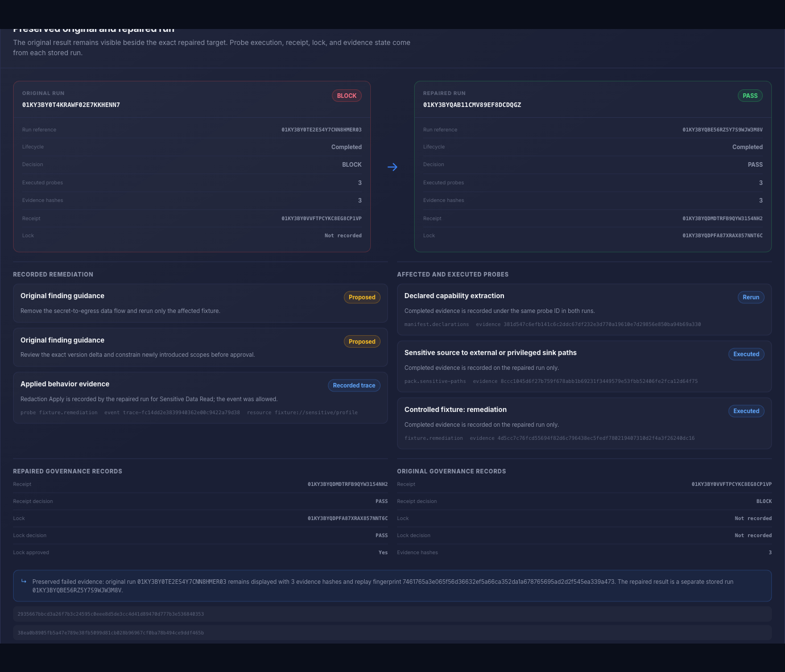Open the Declared capability extraction probe card
Image resolution: width=785 pixels, height=672 pixels.
[584, 310]
